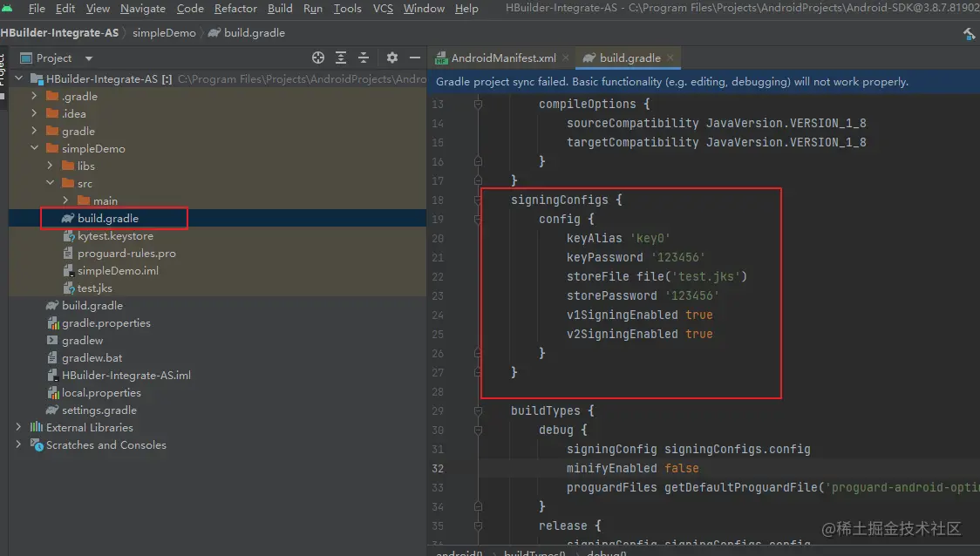Screen dimensions: 980x556
Task: Expand Scratches and Consoles
Action: [19, 444]
